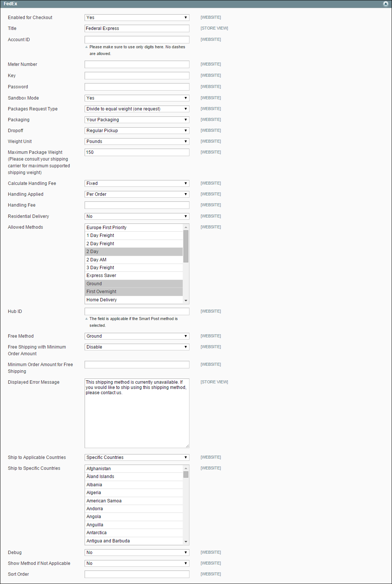Image resolution: width=392 pixels, height=584 pixels.
Task: Click countries list scrollbar thumb
Action: tap(186, 475)
